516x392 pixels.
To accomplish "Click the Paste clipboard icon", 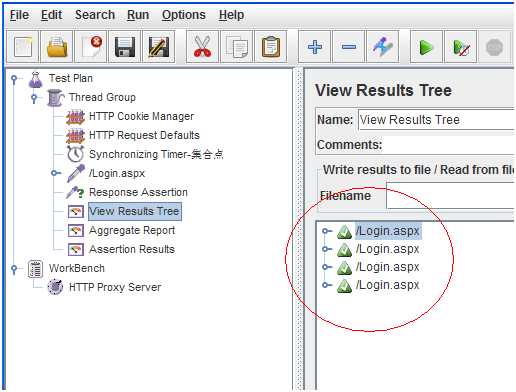I will coord(270,47).
